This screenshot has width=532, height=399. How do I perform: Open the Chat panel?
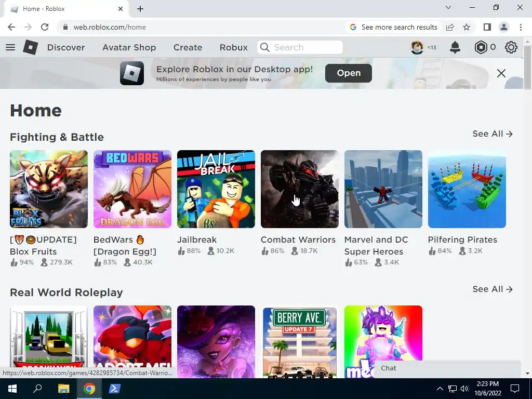click(x=447, y=368)
